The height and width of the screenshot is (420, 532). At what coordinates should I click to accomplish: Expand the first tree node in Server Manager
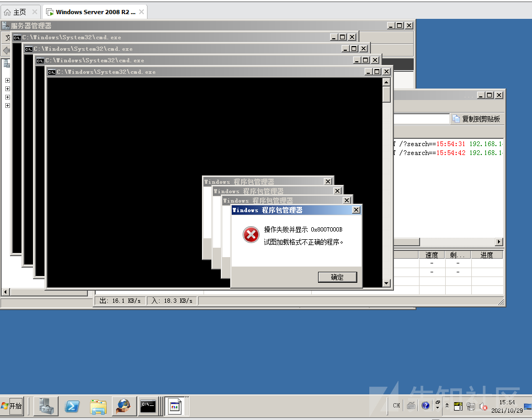[x=7, y=81]
